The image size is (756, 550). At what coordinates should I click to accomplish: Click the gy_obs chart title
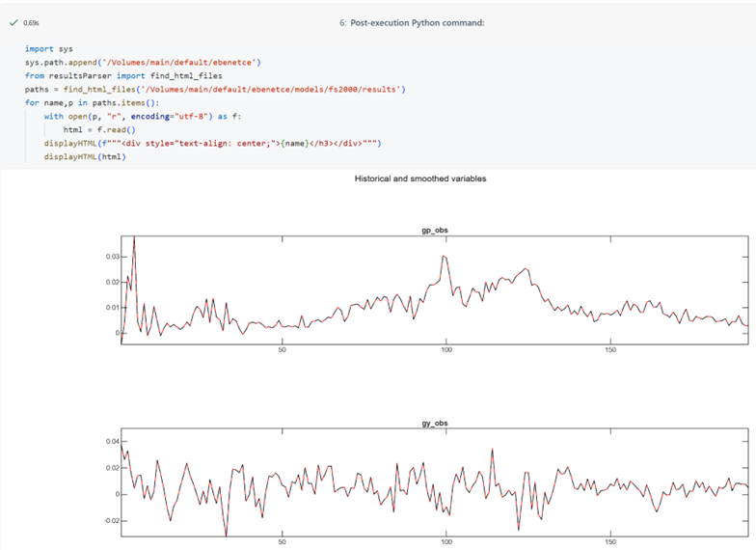435,423
